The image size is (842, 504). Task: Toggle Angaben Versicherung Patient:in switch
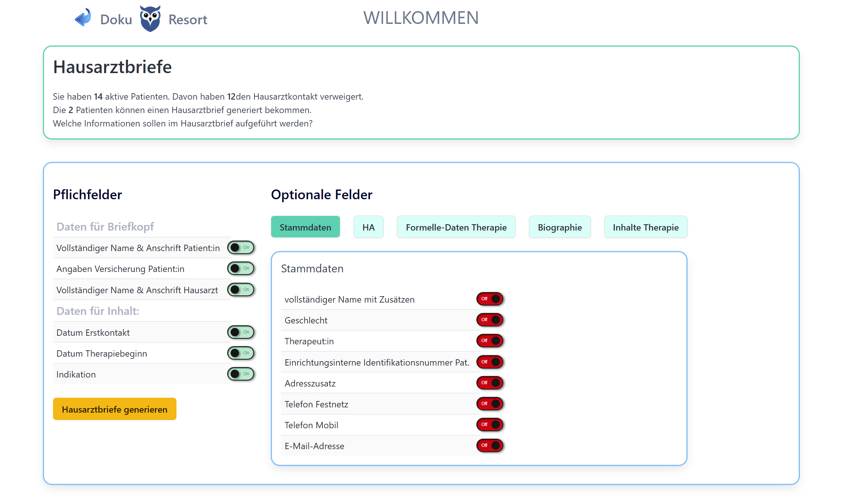click(x=241, y=268)
